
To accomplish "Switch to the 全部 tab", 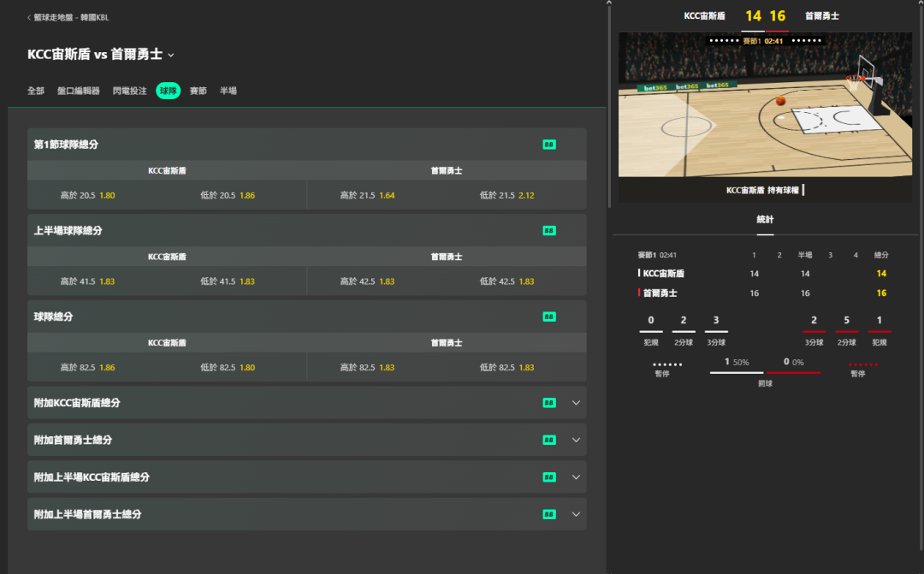I will click(x=36, y=91).
